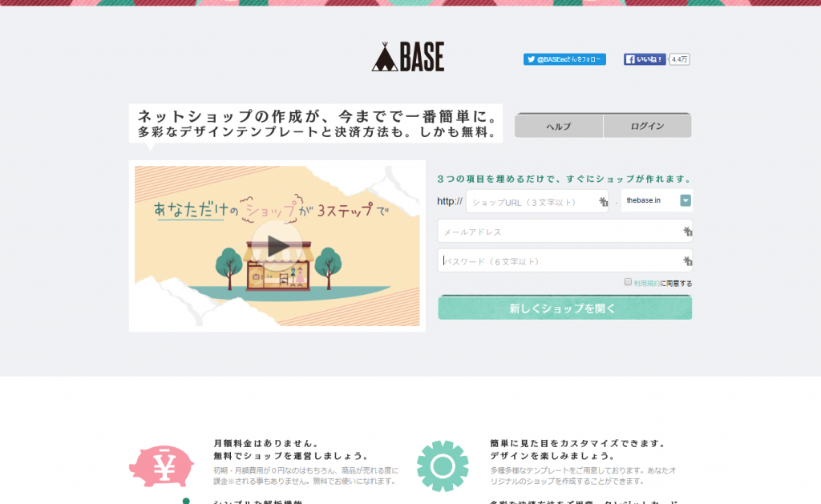Play the shop introduction video
This screenshot has width=821, height=504.
[277, 245]
